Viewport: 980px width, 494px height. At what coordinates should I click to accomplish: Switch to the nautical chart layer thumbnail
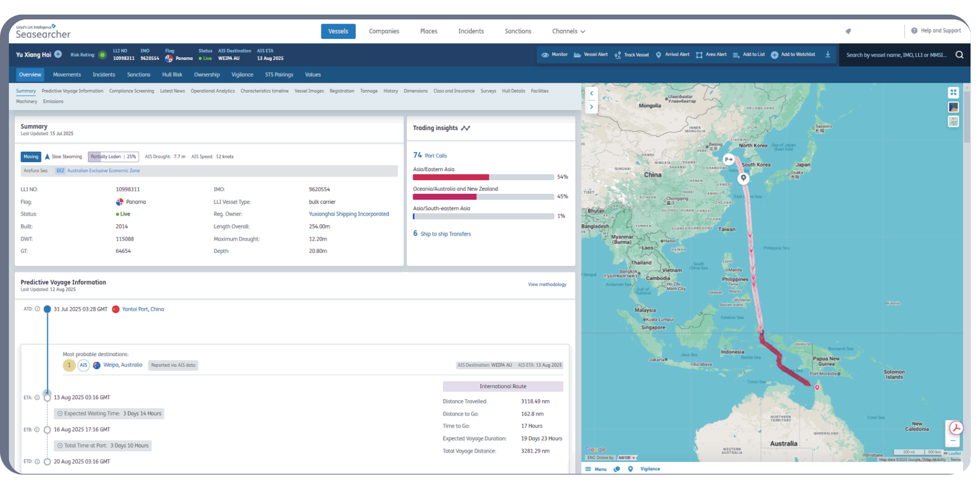[x=953, y=121]
